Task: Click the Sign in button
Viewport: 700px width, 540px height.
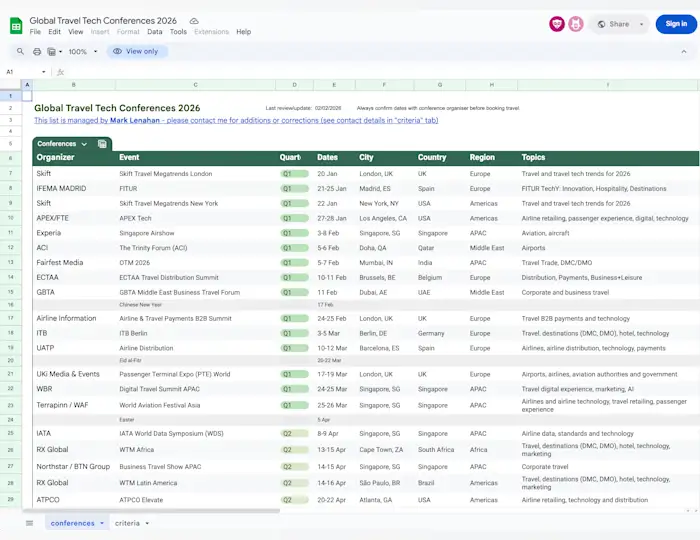Action: click(676, 24)
